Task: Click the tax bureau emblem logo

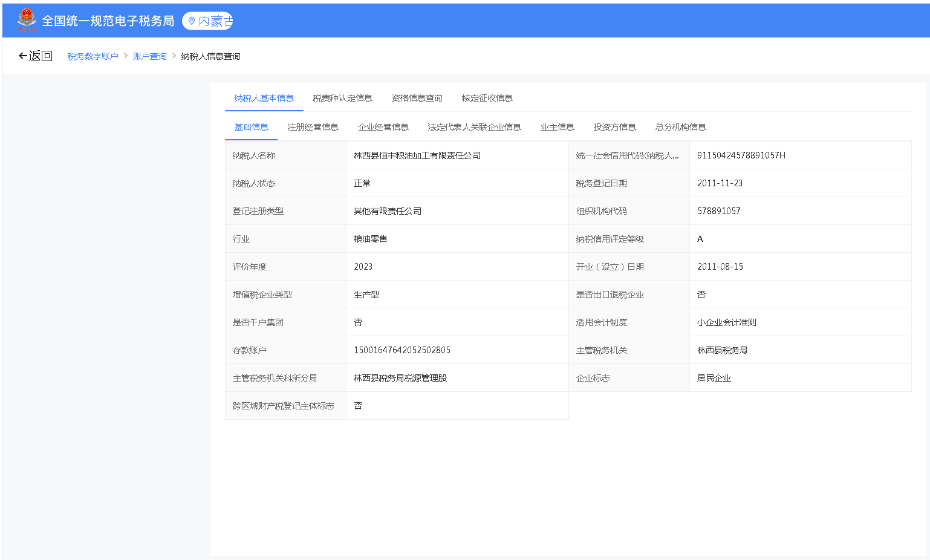Action: click(27, 21)
